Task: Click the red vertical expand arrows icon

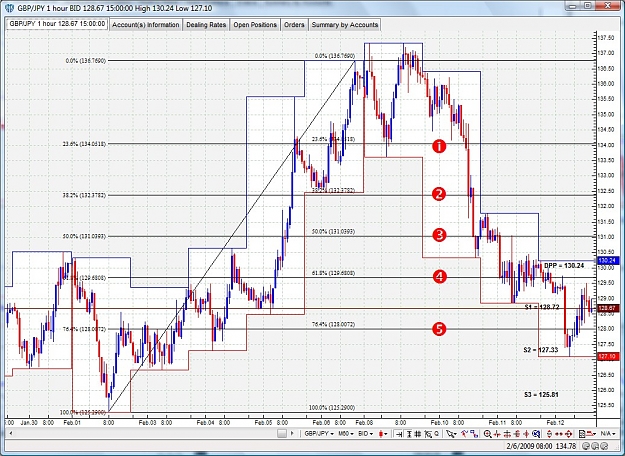Action: [549, 434]
